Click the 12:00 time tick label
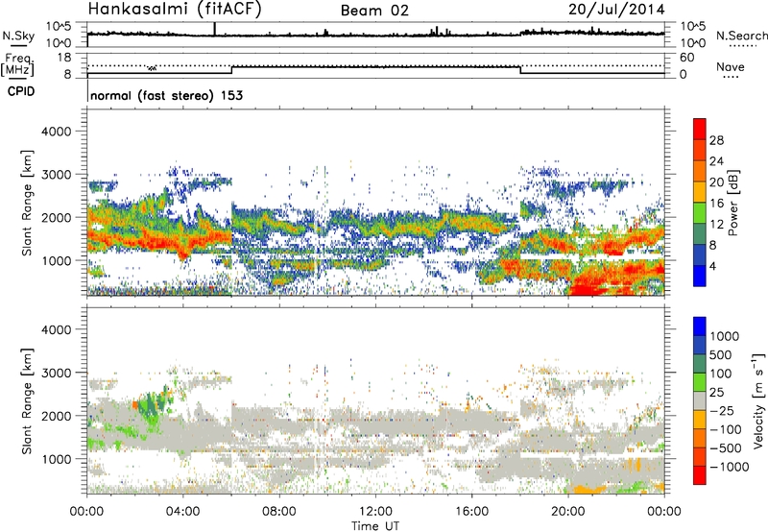Screen dimensions: 768x532 375,512
